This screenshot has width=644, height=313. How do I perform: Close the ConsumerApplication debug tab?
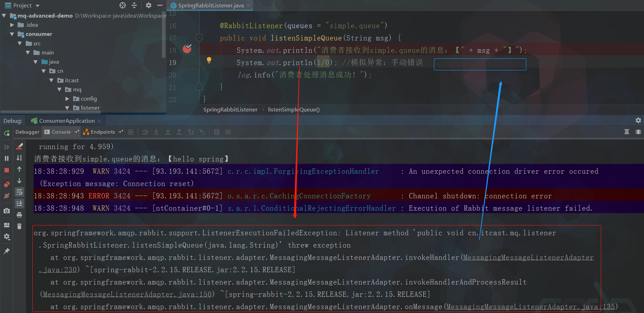(x=99, y=121)
